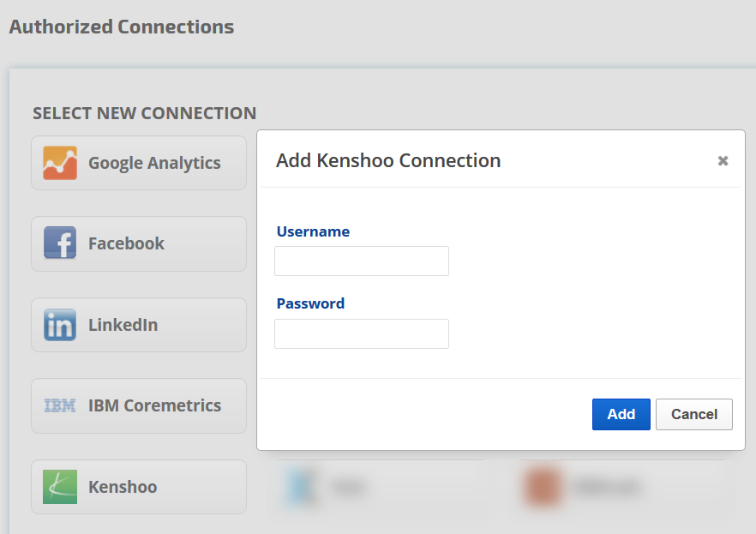Click the Password field label
756x534 pixels.
point(310,303)
